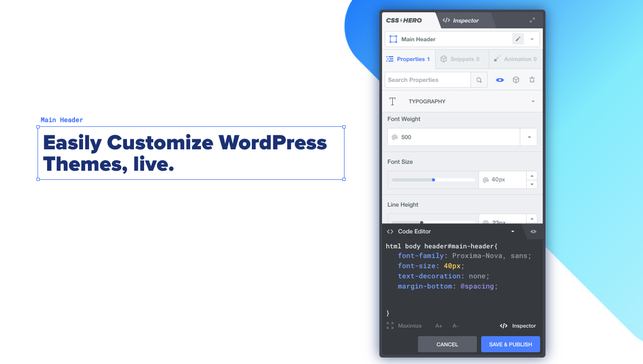Open the Font Weight dropdown arrow

[529, 137]
